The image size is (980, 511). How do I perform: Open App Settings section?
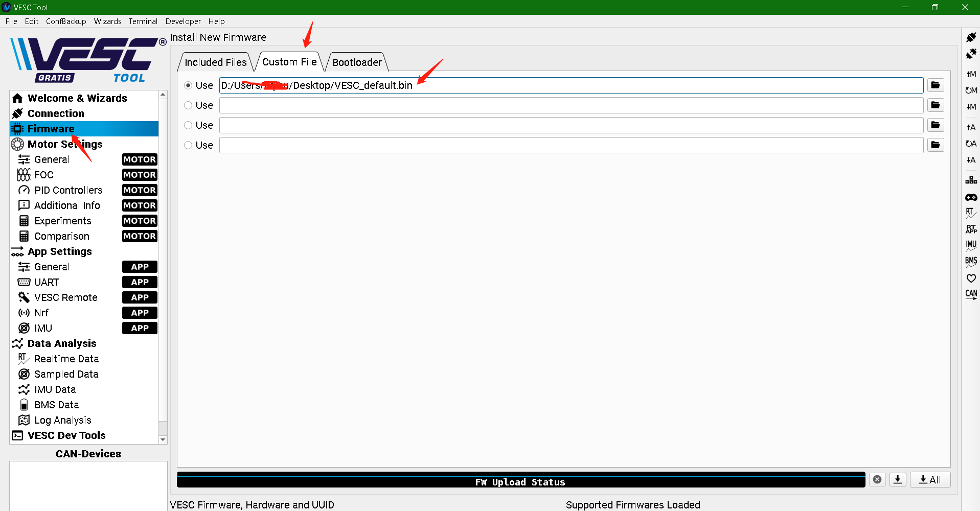[84, 251]
